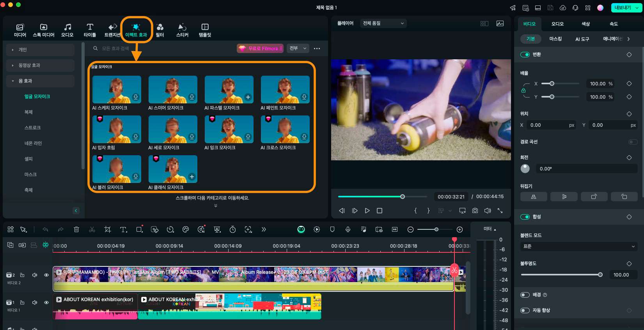Screen dimensions: 644x330
Task: Select the 마스크 category
Action: click(30, 174)
